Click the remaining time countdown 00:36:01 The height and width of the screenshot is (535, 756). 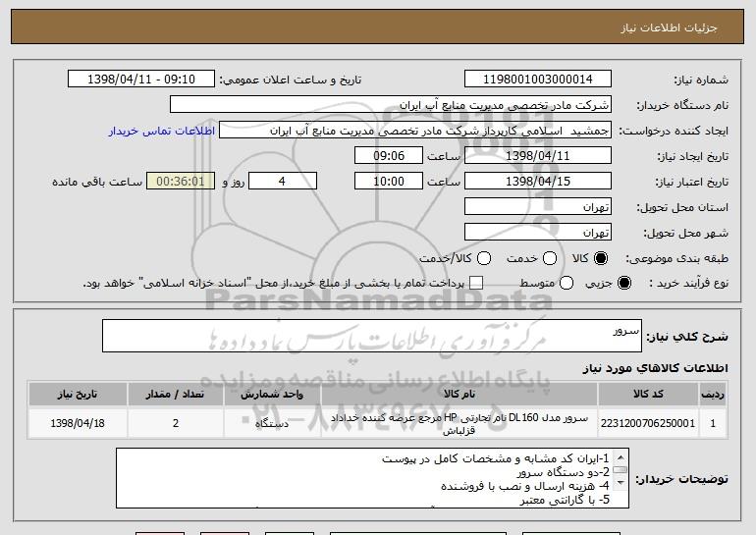coord(181,182)
